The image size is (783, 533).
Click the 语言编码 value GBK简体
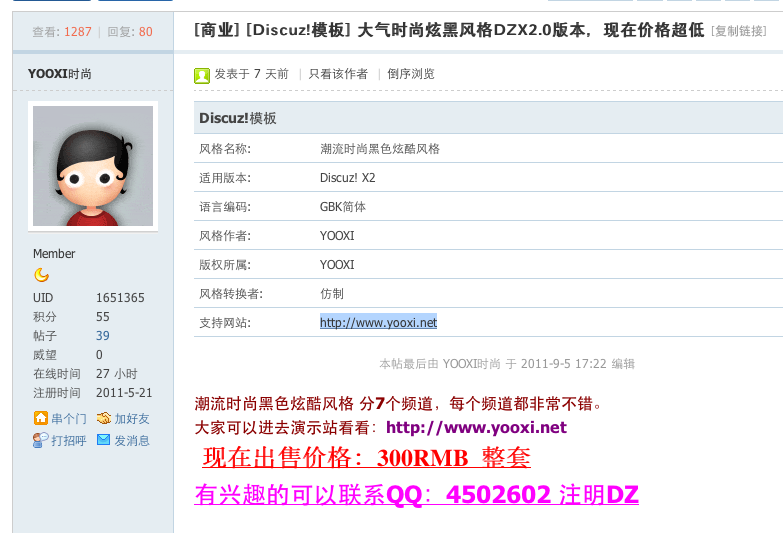click(343, 207)
